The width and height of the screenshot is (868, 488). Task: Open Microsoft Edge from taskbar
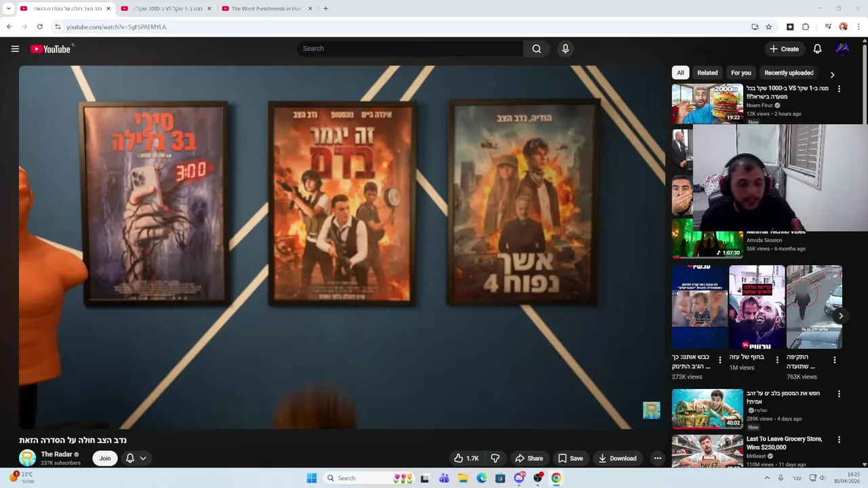point(481,478)
